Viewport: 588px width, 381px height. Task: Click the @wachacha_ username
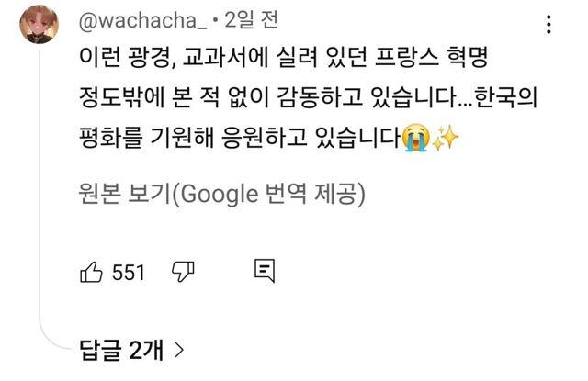tap(142, 20)
